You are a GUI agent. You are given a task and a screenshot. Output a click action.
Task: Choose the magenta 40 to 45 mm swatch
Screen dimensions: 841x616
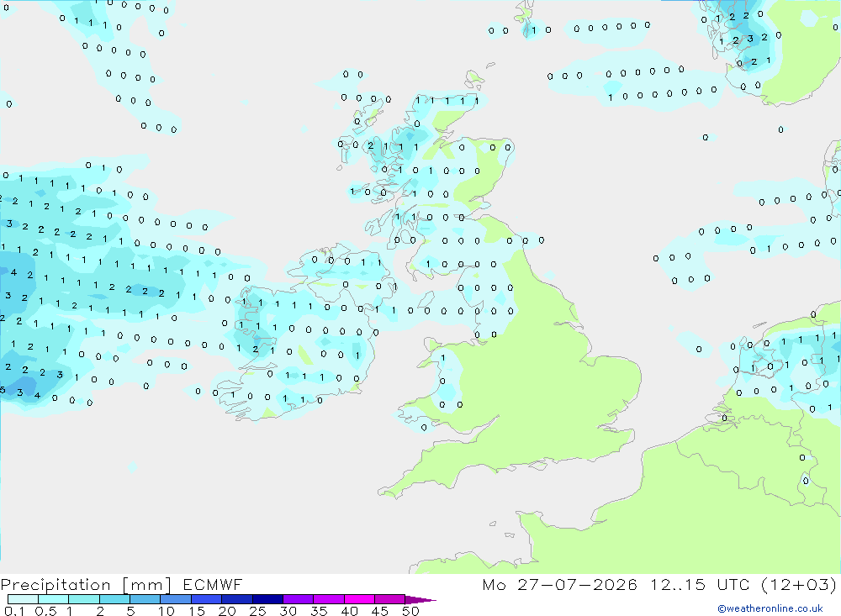click(359, 599)
